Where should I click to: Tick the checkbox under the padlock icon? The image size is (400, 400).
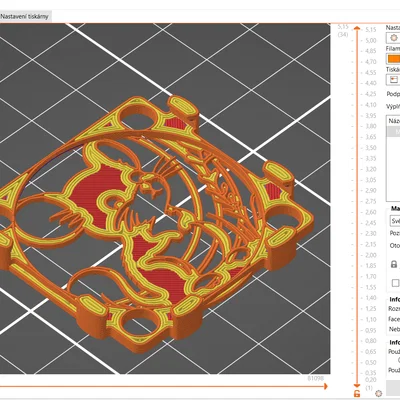click(395, 283)
